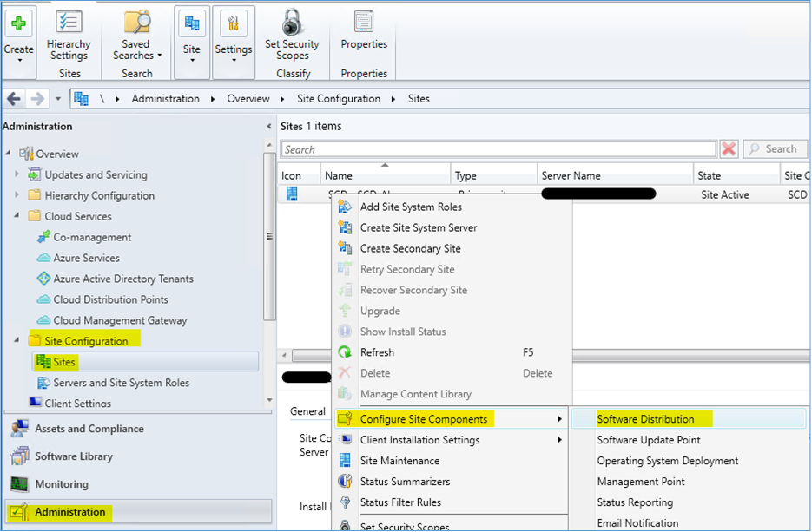Sort by the Name column header
The width and height of the screenshot is (812, 532).
pos(386,175)
